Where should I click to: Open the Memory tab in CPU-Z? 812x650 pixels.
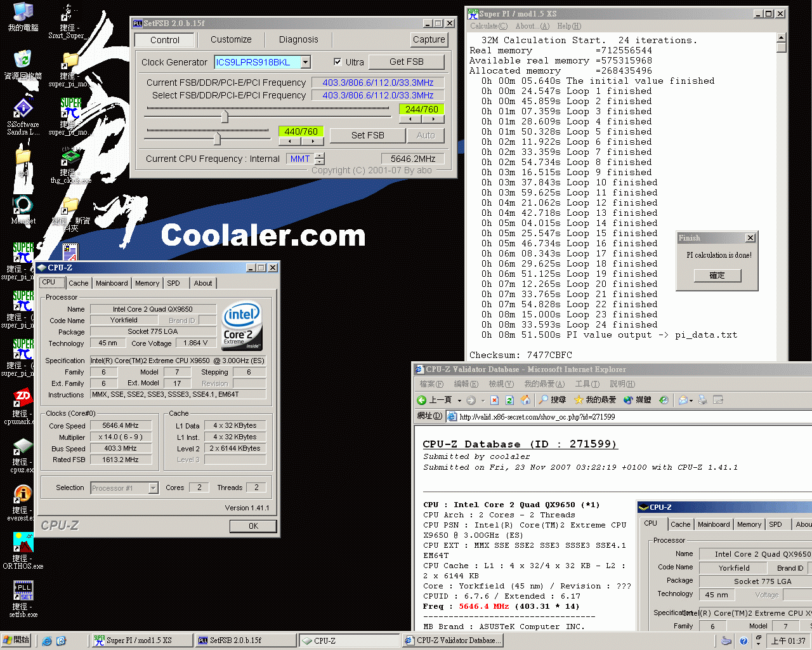click(x=147, y=283)
